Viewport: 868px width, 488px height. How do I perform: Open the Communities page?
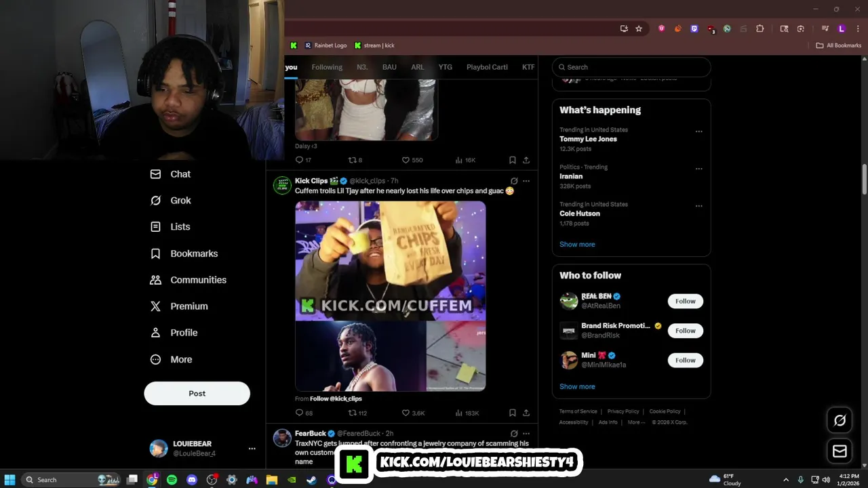tap(188, 280)
